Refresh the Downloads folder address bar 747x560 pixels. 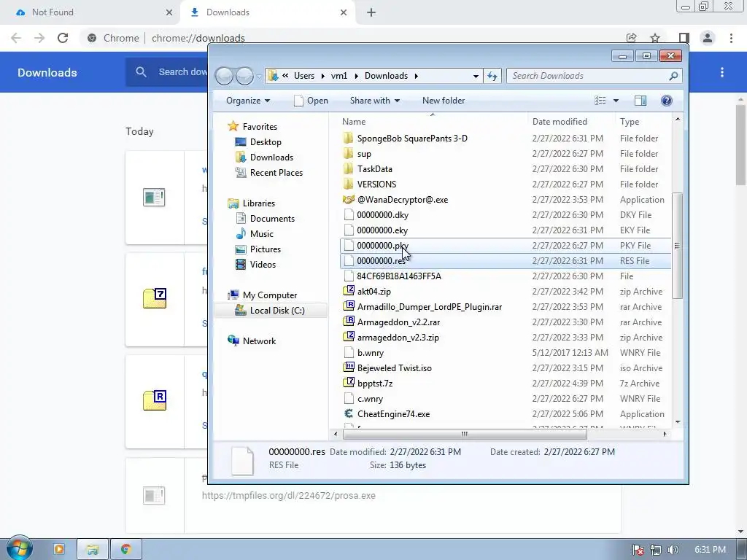coord(492,76)
